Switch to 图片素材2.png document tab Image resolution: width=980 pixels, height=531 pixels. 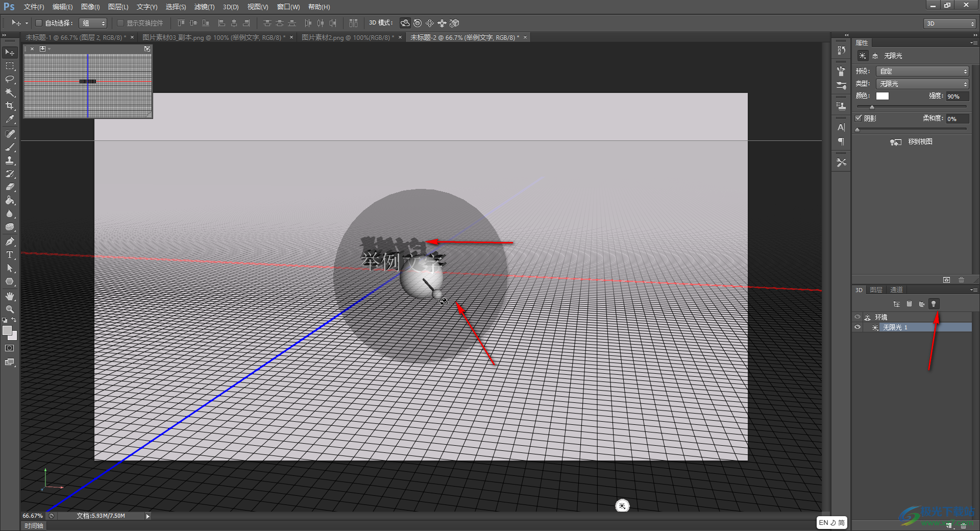click(348, 38)
